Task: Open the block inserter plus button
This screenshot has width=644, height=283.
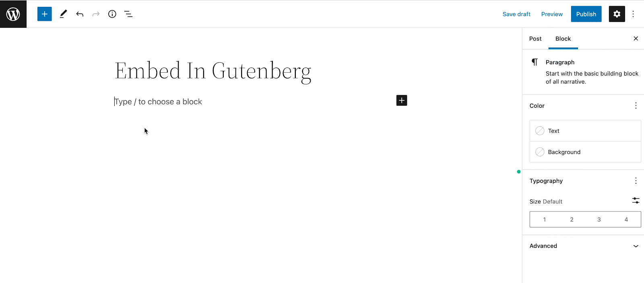Action: (45, 14)
